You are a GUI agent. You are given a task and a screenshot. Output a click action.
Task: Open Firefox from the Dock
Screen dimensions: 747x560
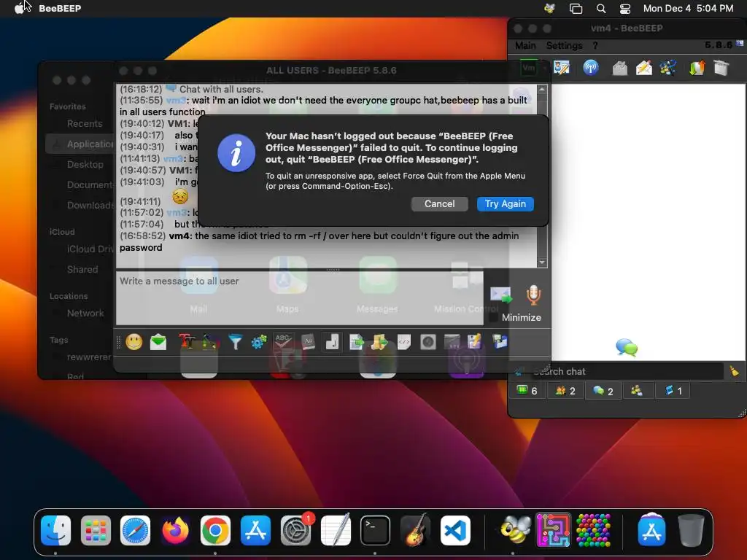(175, 530)
